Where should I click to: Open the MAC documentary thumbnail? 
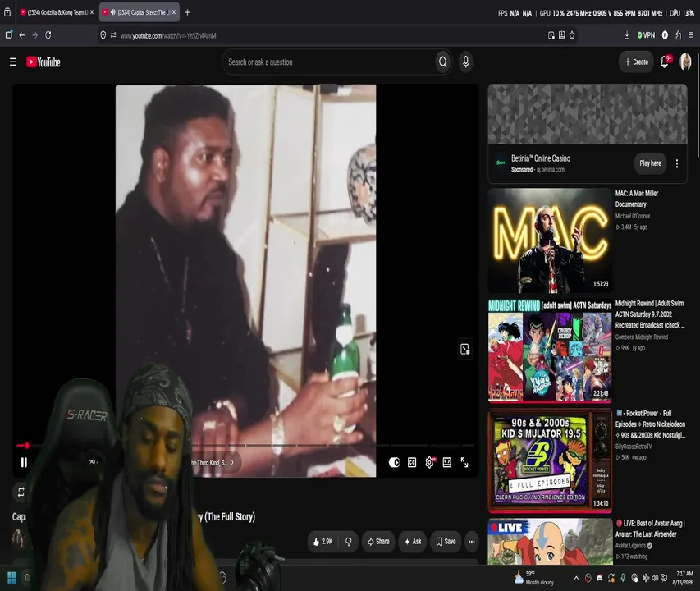pyautogui.click(x=550, y=241)
